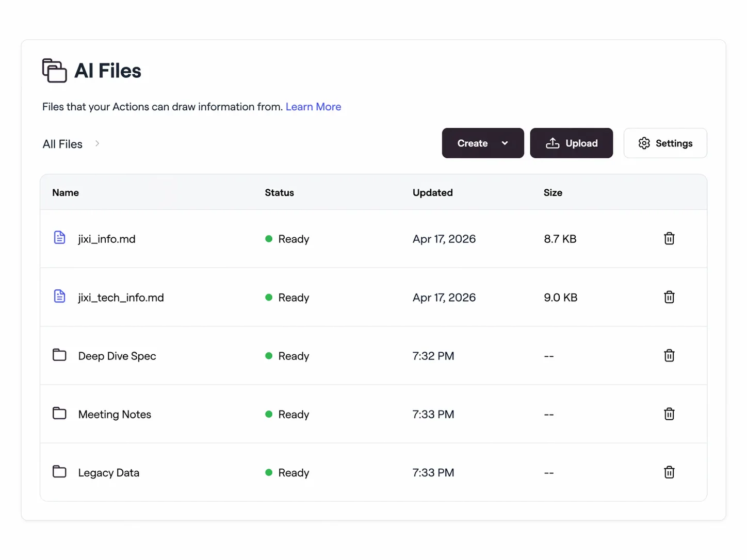This screenshot has width=747, height=560.
Task: Click the trash icon for Legacy Data
Action: tap(669, 472)
